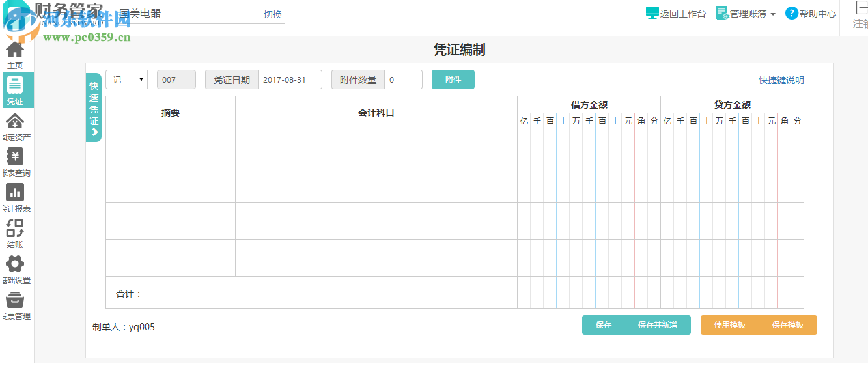Click the 切换 company switch link
868x368 pixels.
[273, 14]
